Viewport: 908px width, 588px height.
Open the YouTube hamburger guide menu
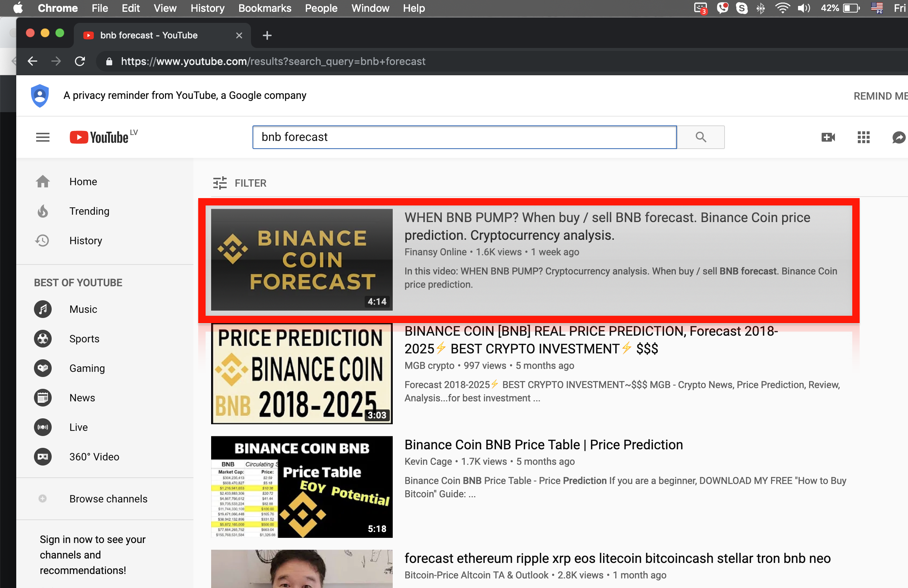43,137
